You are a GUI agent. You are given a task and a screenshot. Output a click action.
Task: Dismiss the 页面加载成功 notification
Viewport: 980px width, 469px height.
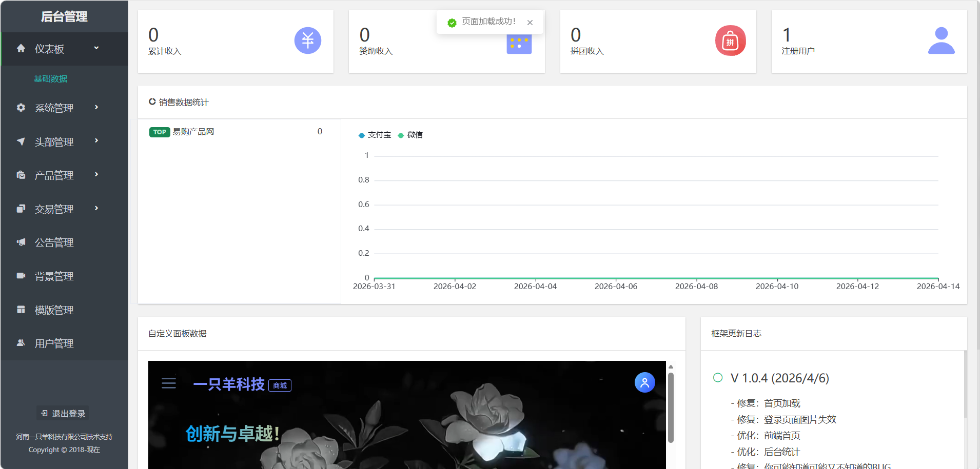pyautogui.click(x=531, y=22)
